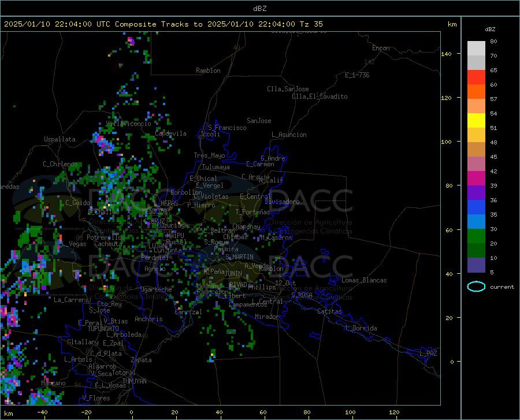Click the L_Dormida map label
The width and height of the screenshot is (520, 420).
pyautogui.click(x=361, y=328)
